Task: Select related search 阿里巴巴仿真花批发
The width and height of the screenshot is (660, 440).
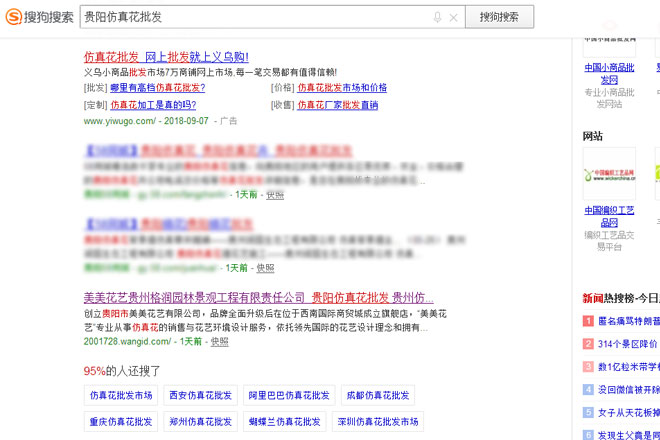Action: 289,395
